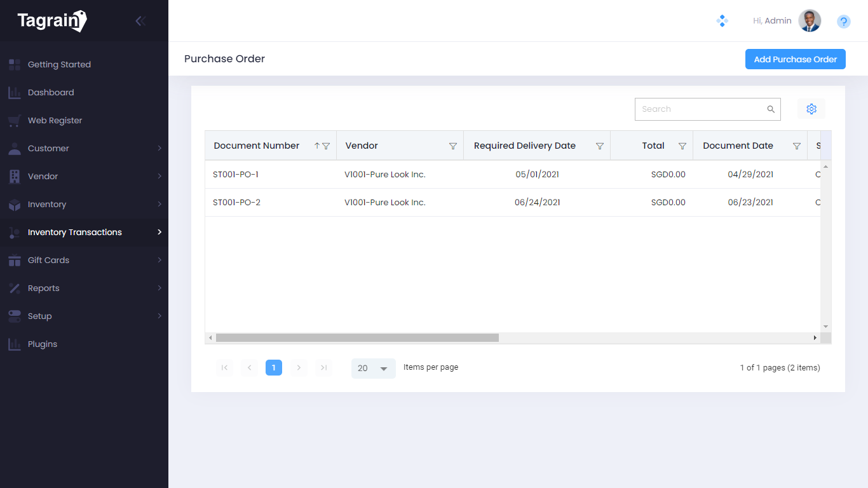The image size is (868, 488).
Task: Click the Search input field
Action: 699,109
